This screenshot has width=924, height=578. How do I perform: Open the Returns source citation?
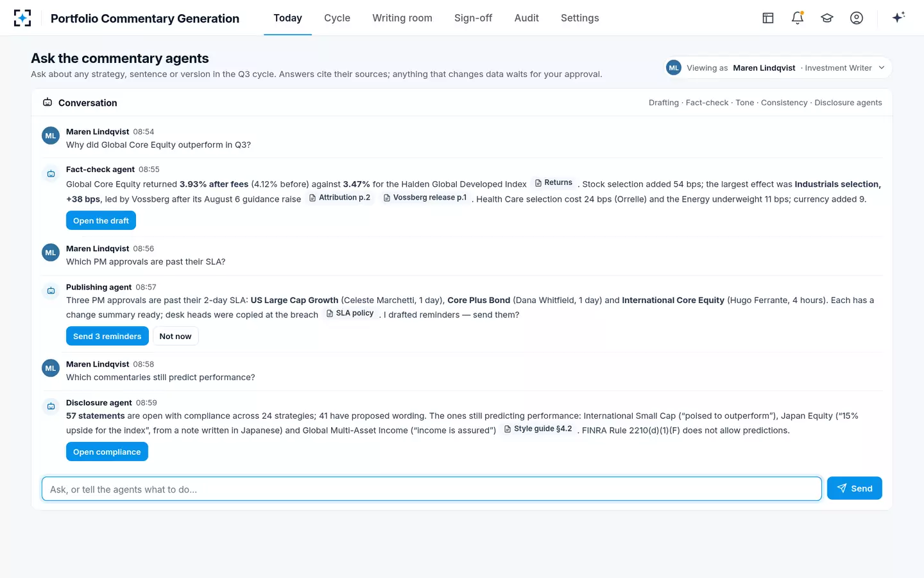pyautogui.click(x=554, y=183)
